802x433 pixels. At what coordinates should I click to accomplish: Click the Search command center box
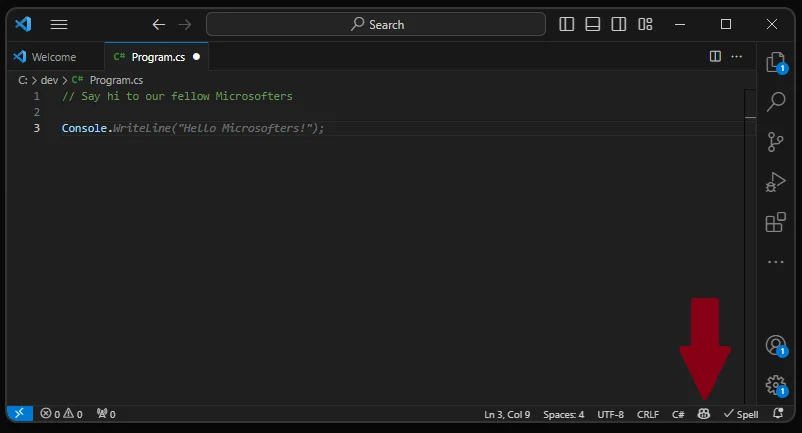[376, 24]
